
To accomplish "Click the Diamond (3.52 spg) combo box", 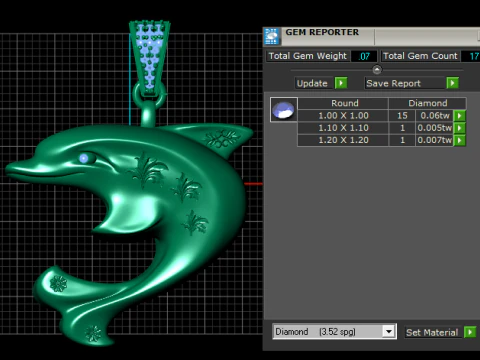I will tap(334, 332).
